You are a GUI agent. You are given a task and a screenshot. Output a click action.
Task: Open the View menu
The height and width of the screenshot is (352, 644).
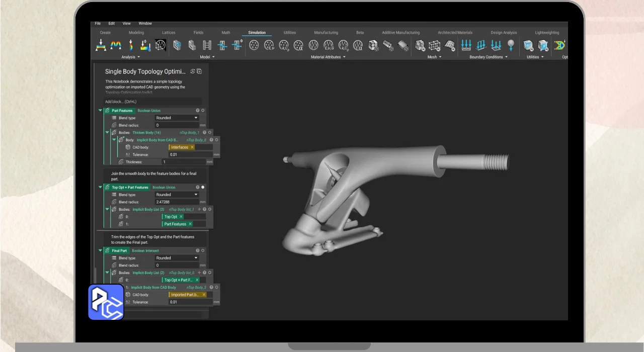pos(126,24)
